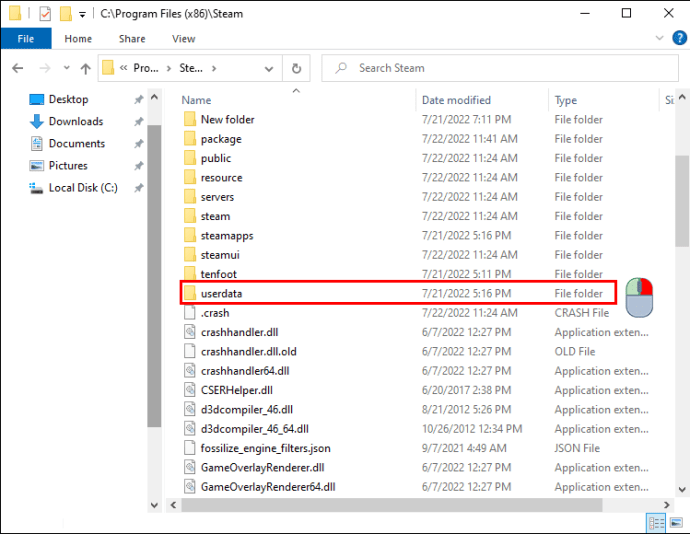Select Desktop in Quick access

[x=68, y=99]
